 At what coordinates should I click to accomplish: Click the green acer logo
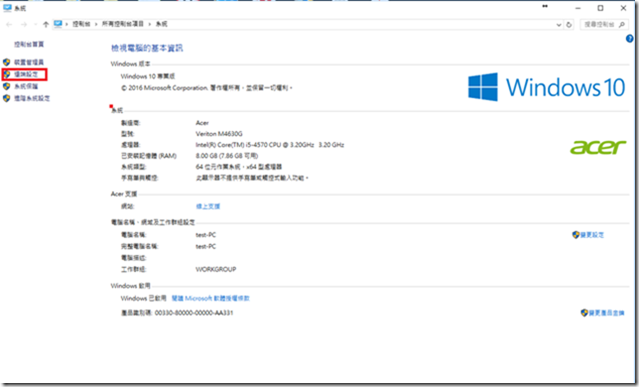pos(598,147)
